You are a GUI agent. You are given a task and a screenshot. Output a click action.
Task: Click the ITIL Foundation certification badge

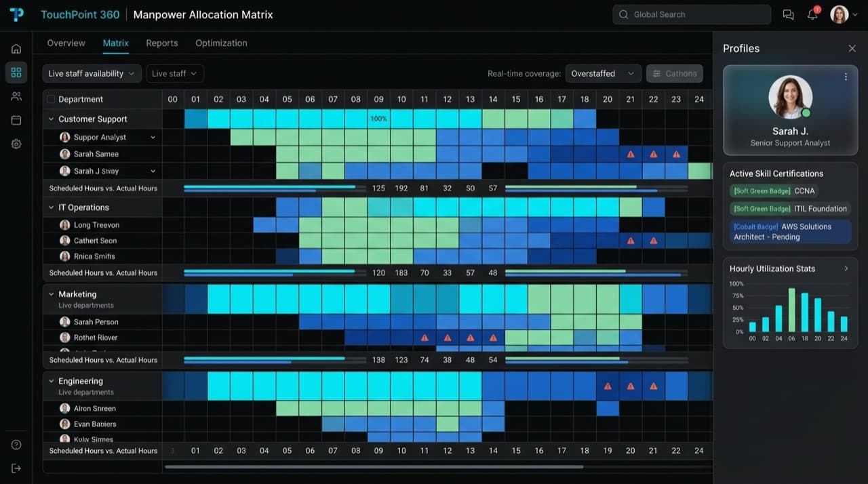[790, 209]
